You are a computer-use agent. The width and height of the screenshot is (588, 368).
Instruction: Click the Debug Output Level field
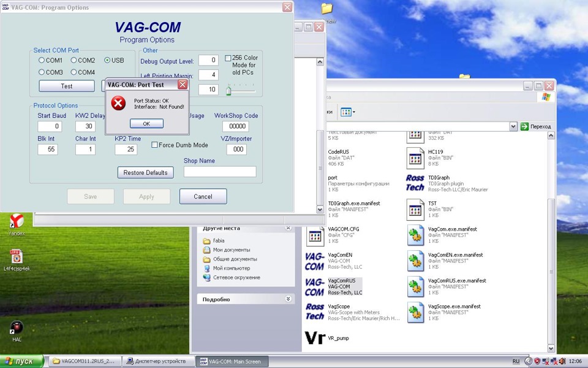pyautogui.click(x=208, y=60)
